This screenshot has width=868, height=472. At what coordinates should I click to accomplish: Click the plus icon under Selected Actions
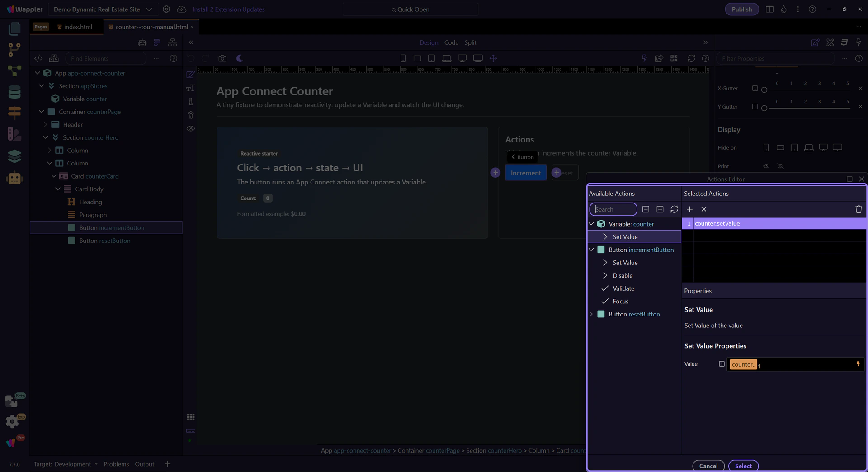[689, 209]
